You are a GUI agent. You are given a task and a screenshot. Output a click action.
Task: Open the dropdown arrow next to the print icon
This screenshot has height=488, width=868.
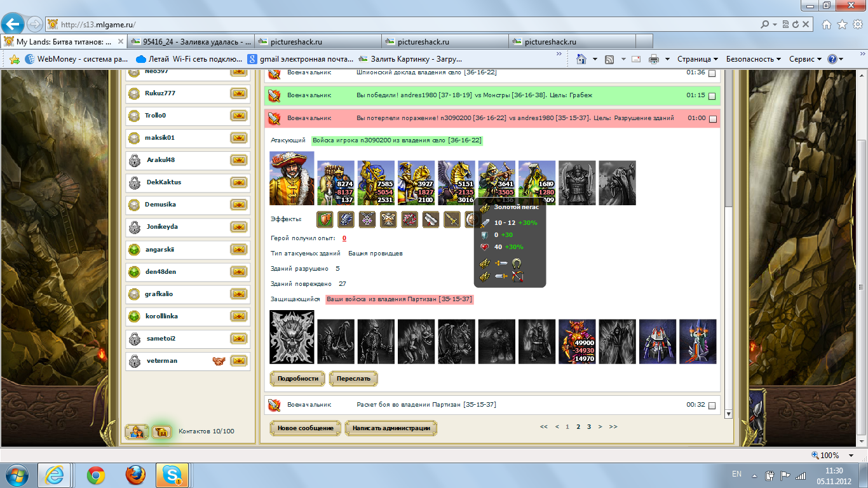pos(667,59)
